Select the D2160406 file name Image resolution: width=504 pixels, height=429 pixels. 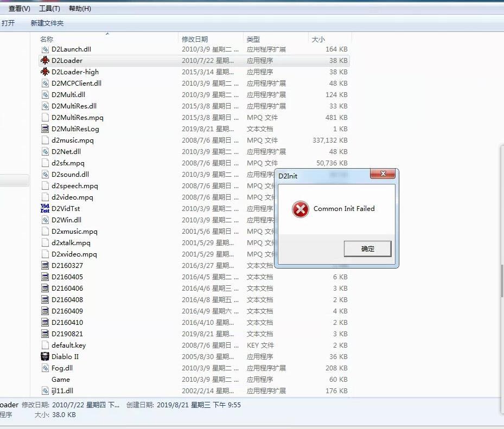67,288
